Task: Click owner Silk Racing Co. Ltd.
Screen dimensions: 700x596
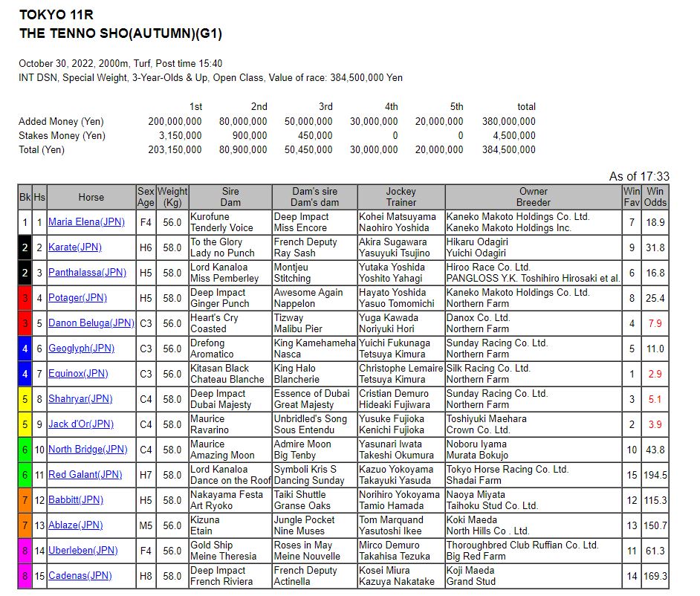Action: [488, 369]
